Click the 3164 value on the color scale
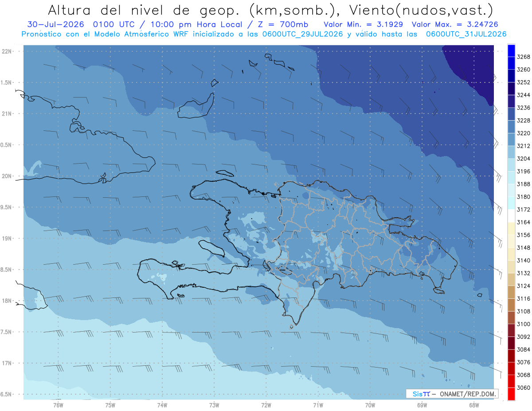This screenshot has width=532, height=411. (x=524, y=222)
